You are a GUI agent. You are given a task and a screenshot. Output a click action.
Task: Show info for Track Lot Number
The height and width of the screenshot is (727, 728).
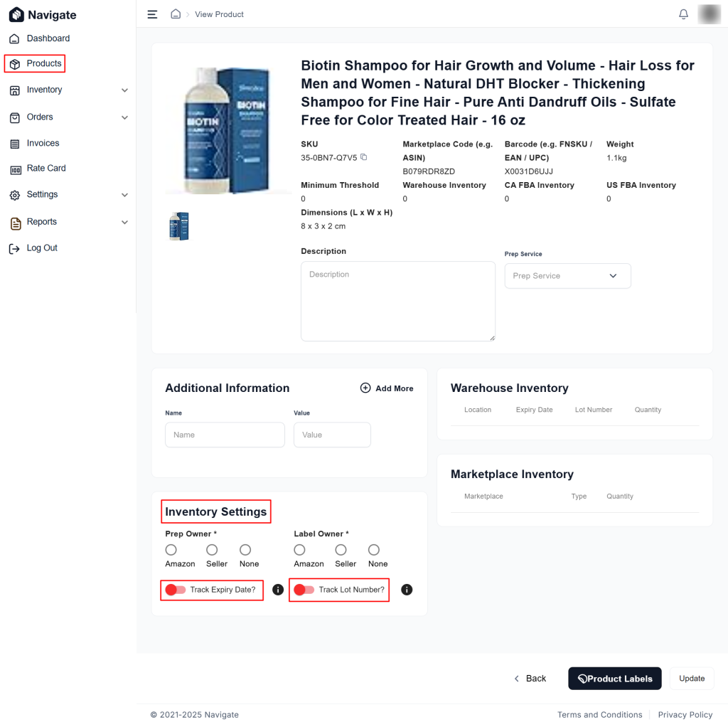(x=406, y=590)
